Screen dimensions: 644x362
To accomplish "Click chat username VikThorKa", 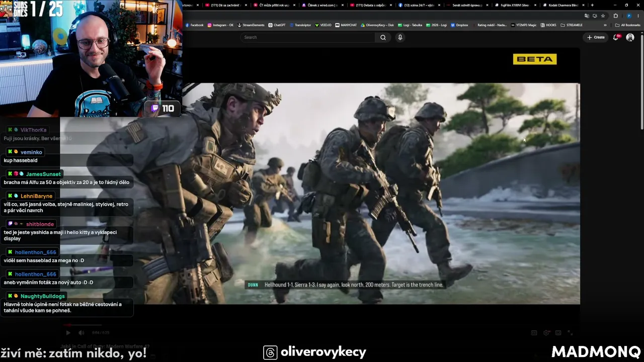I will (x=33, y=130).
